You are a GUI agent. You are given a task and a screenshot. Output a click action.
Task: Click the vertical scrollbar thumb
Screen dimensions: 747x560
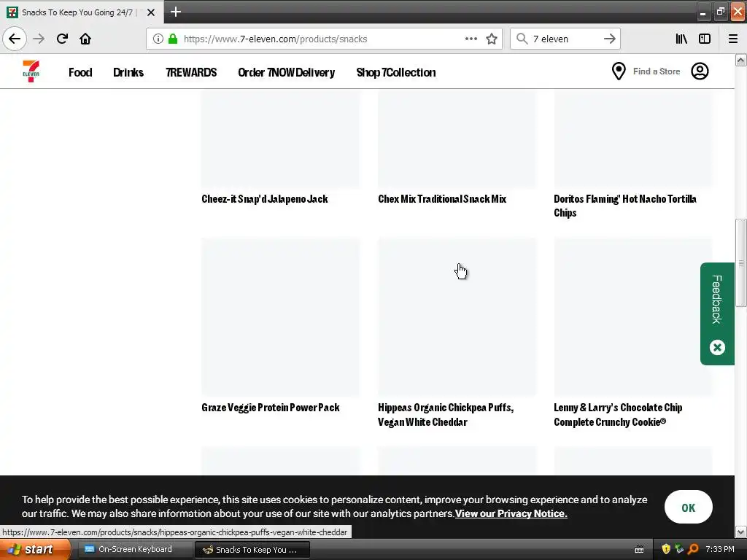coord(740,262)
